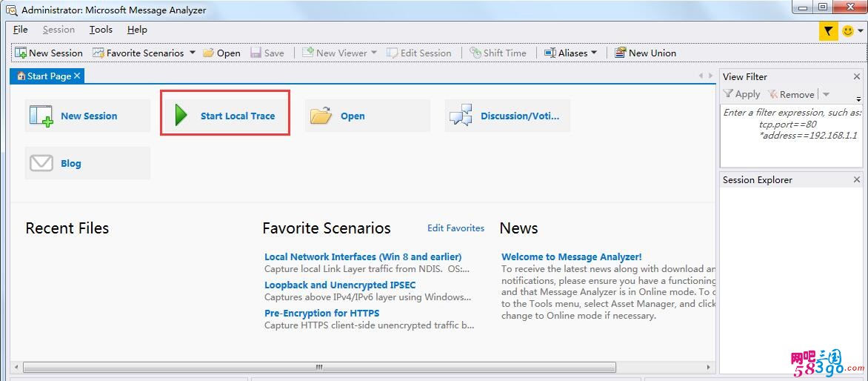Viewport: 868px width, 381px height.
Task: Click the News heading
Action: [518, 228]
